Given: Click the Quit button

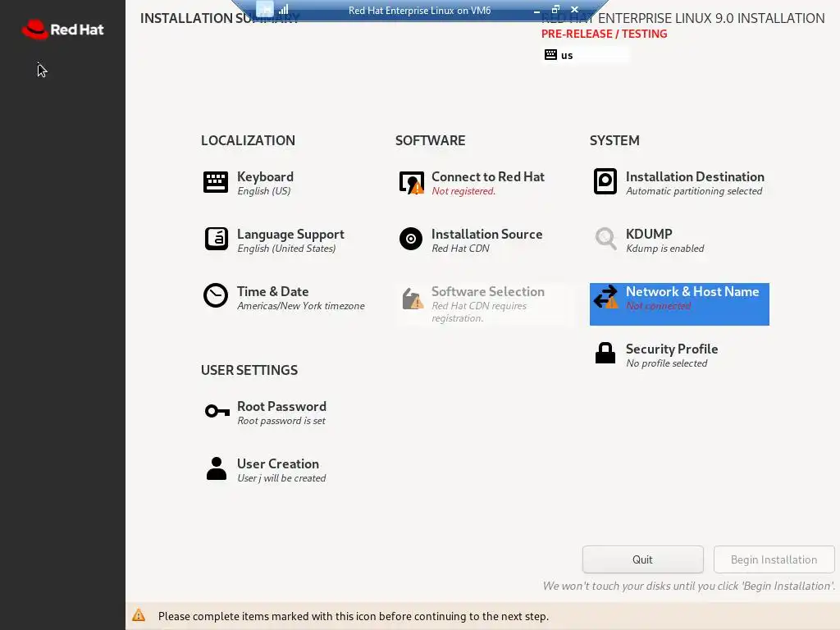Looking at the screenshot, I should (643, 559).
